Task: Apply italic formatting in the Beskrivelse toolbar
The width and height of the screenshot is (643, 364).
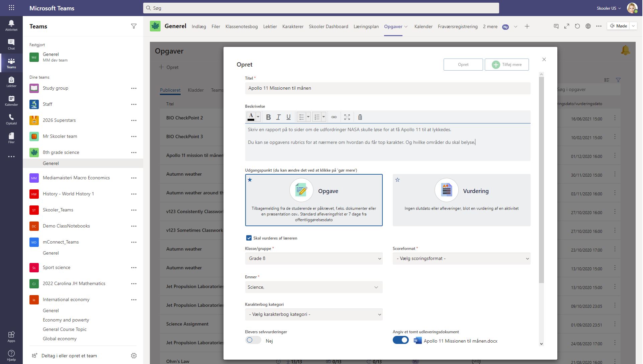Action: (x=278, y=117)
